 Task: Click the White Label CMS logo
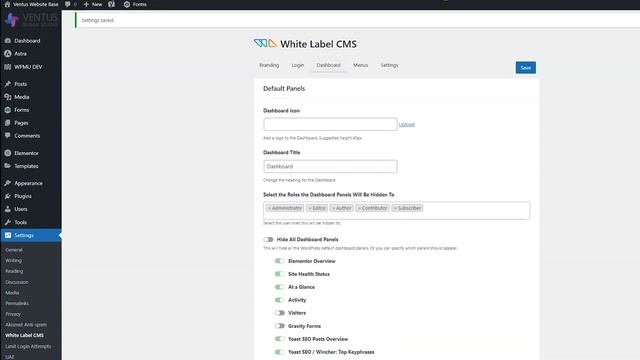(x=265, y=43)
